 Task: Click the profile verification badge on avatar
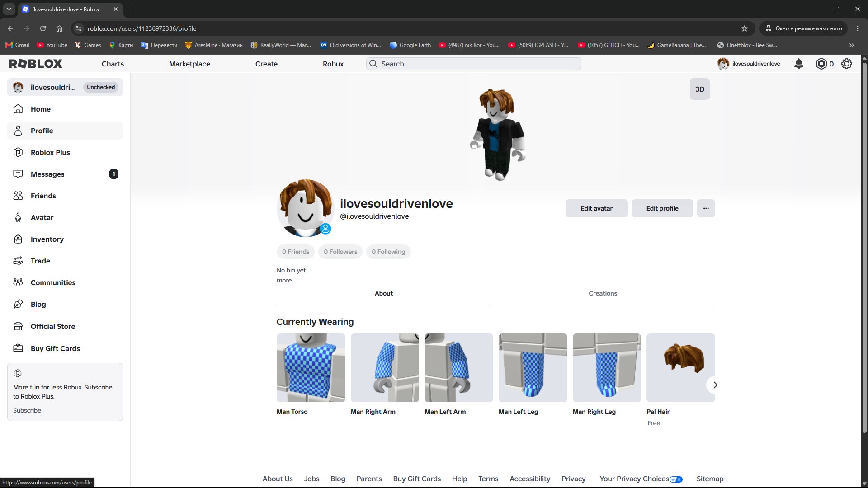[x=325, y=229]
